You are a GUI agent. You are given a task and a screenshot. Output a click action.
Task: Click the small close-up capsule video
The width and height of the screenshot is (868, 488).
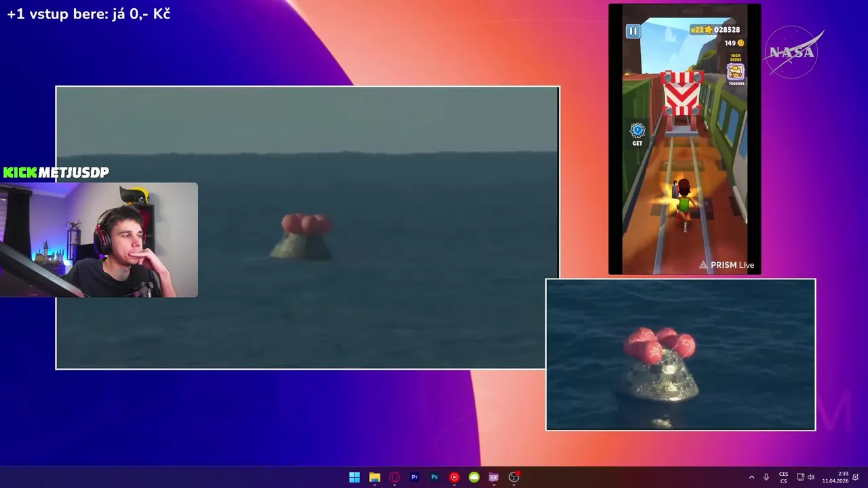click(x=681, y=354)
